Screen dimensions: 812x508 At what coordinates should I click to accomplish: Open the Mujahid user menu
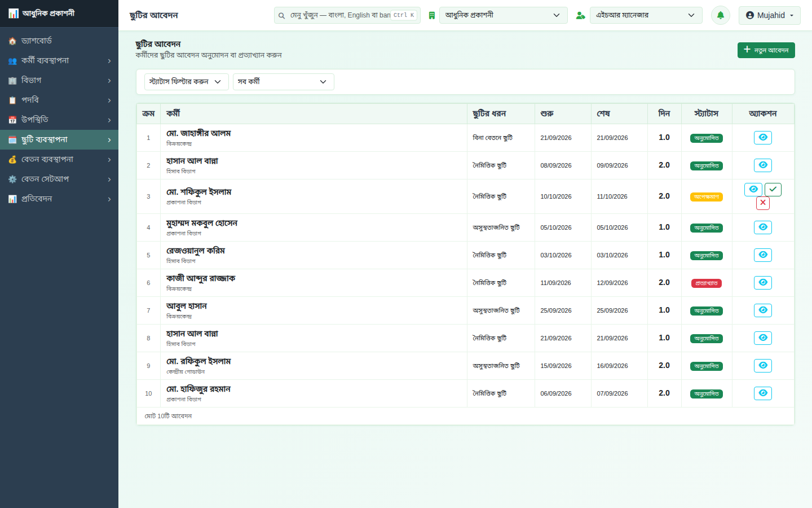pyautogui.click(x=770, y=15)
